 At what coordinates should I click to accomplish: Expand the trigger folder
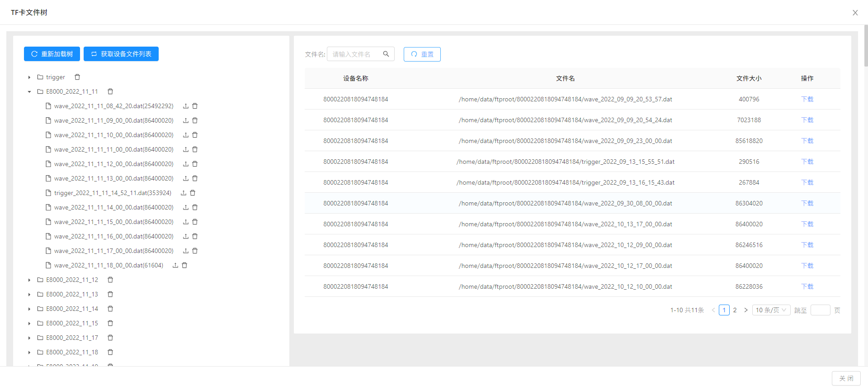click(29, 77)
